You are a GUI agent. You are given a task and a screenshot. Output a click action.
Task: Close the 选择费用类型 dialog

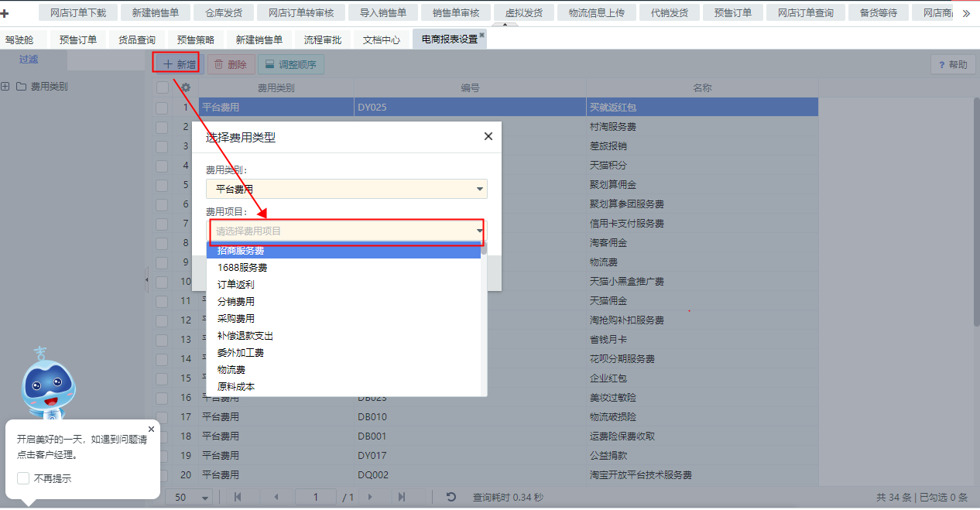[488, 136]
